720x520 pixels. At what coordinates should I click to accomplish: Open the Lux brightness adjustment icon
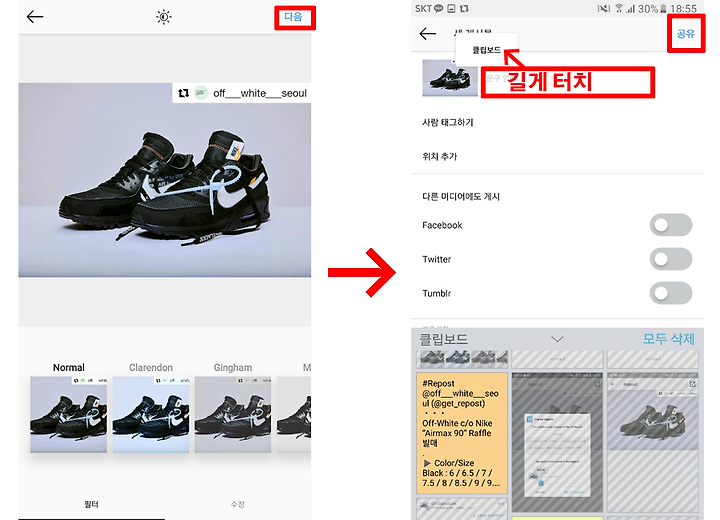tap(163, 17)
